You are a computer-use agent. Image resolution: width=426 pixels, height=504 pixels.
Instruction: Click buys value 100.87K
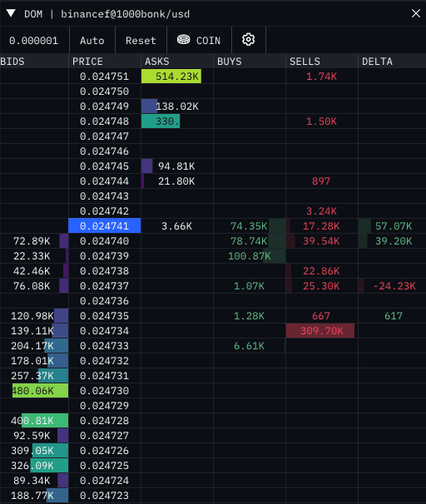pos(249,256)
